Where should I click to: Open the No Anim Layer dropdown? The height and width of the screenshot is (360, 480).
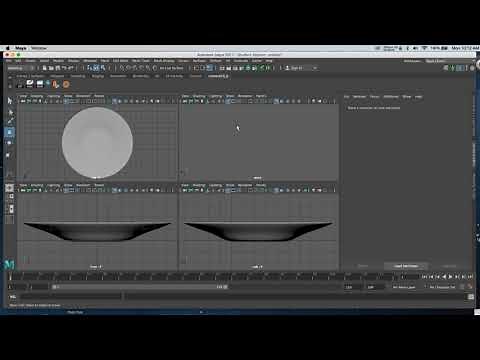(404, 287)
